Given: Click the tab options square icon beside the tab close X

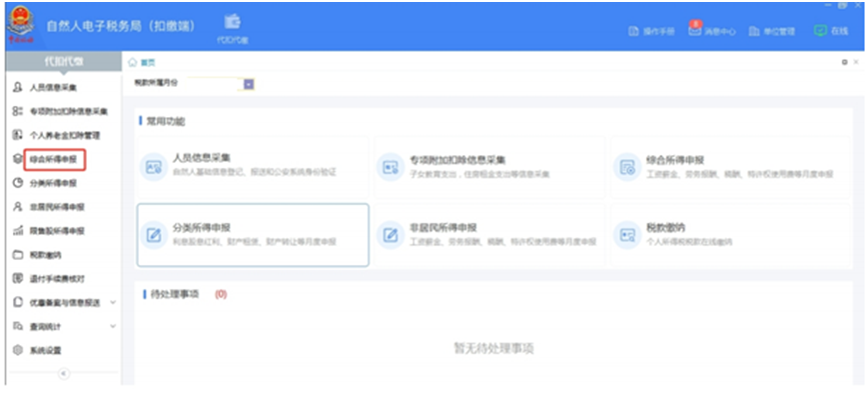Looking at the screenshot, I should (845, 62).
